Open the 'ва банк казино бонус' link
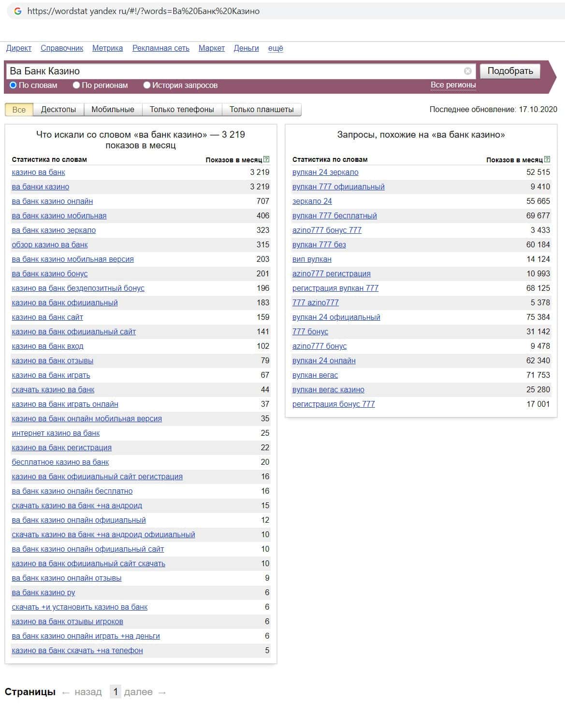The height and width of the screenshot is (728, 565). click(50, 274)
